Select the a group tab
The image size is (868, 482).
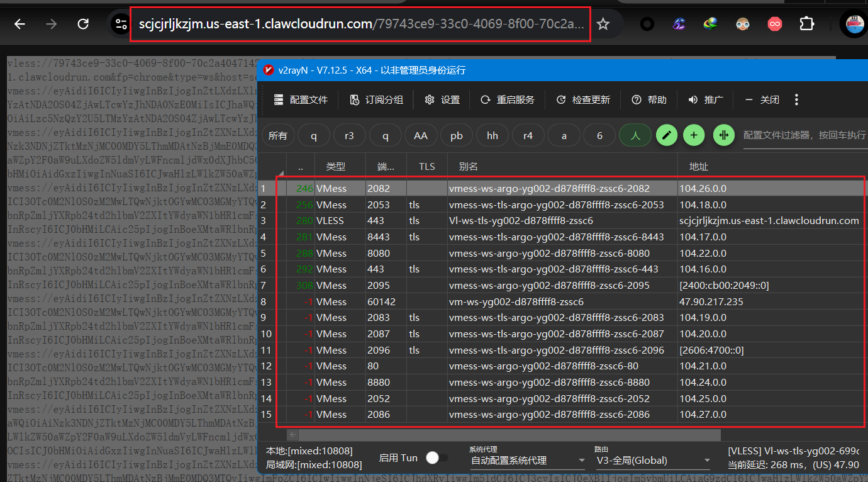[x=564, y=135]
